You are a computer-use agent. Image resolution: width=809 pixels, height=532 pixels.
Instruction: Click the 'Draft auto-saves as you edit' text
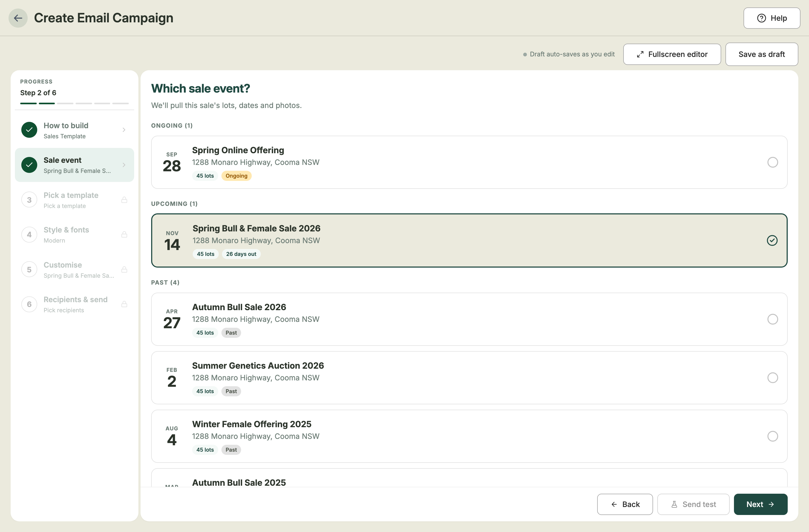click(x=572, y=54)
